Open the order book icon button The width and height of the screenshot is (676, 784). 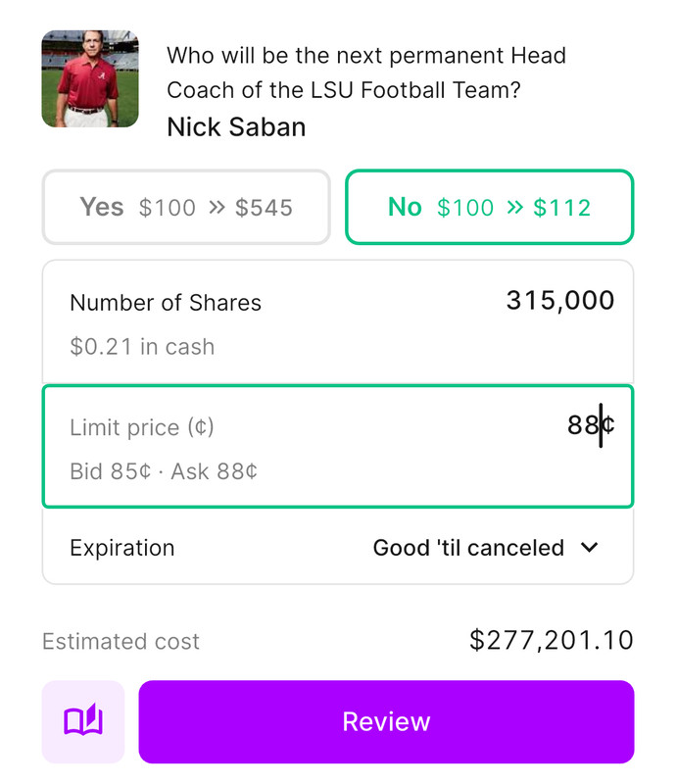[83, 721]
